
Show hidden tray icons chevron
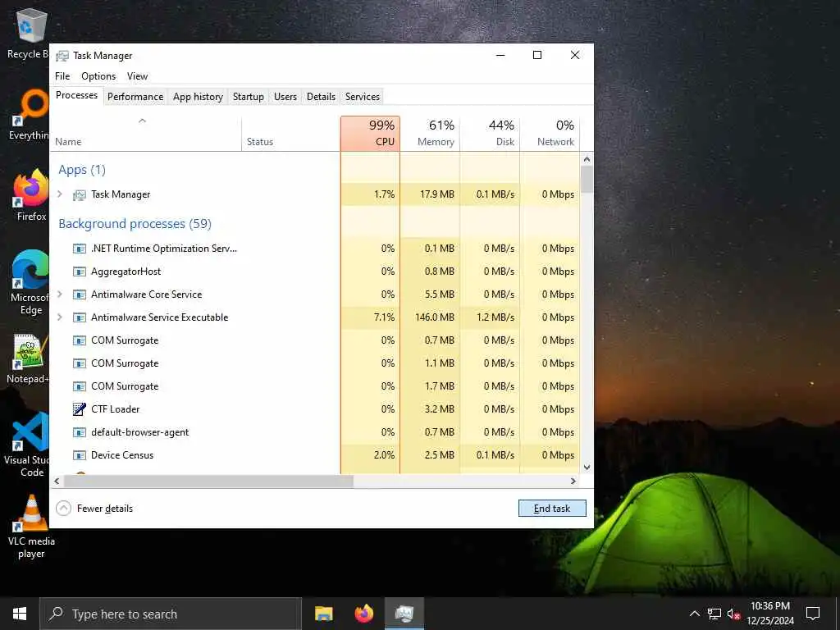tap(694, 614)
